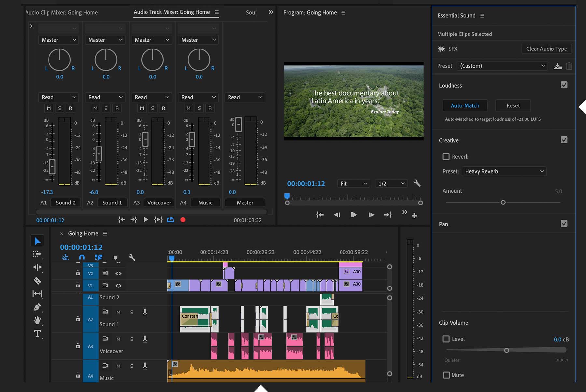Click the Auto-Match loudness button
The height and width of the screenshot is (392, 586).
pyautogui.click(x=465, y=106)
